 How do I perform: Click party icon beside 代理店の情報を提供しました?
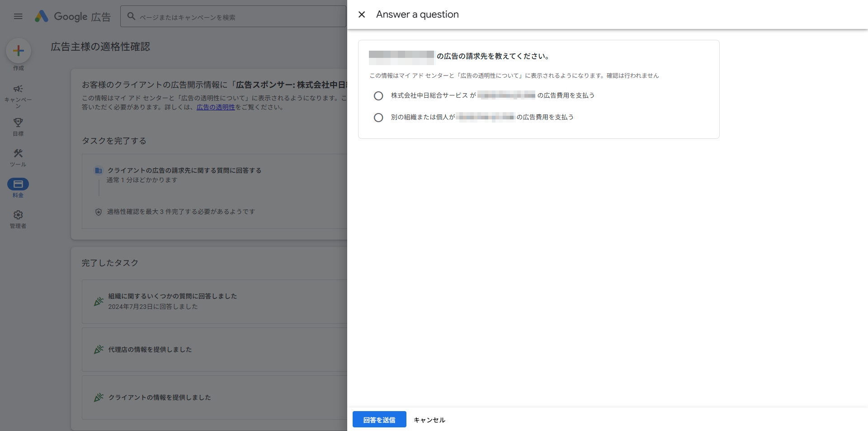point(99,349)
